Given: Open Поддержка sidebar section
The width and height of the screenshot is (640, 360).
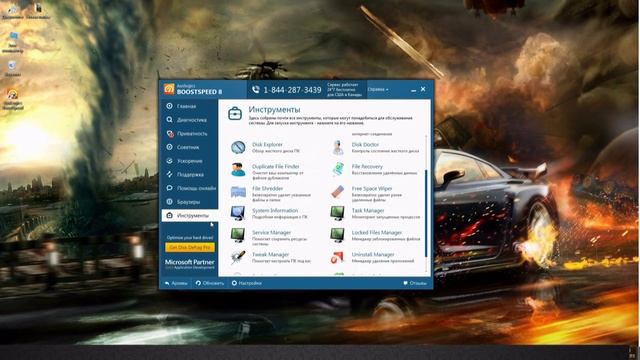Looking at the screenshot, I should coord(190,174).
